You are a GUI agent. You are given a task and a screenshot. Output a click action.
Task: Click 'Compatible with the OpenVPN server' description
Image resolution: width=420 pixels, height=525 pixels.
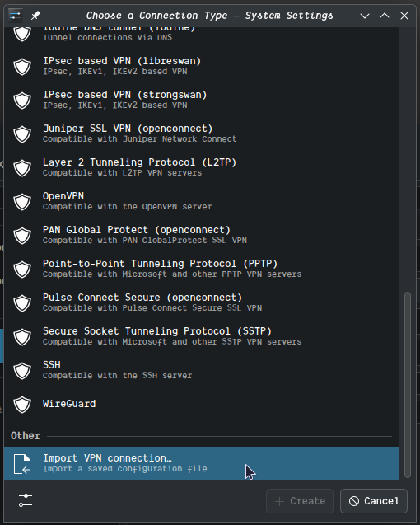(x=127, y=207)
